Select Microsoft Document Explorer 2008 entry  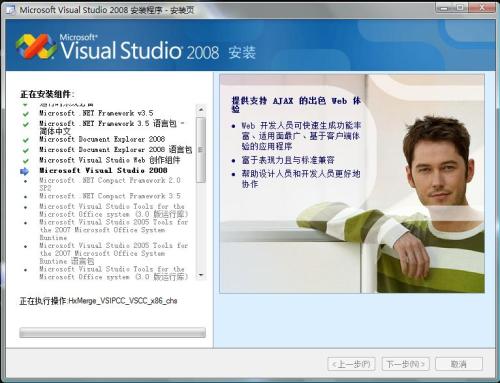(x=102, y=139)
